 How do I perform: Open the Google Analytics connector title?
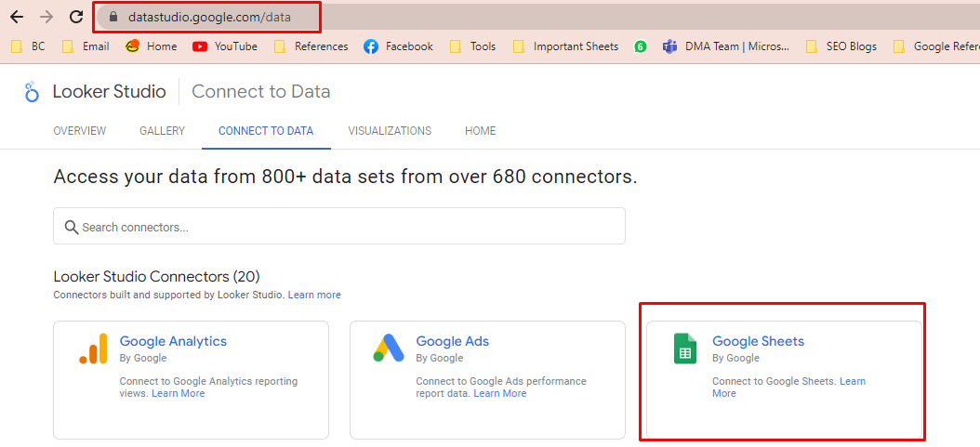[x=173, y=341]
